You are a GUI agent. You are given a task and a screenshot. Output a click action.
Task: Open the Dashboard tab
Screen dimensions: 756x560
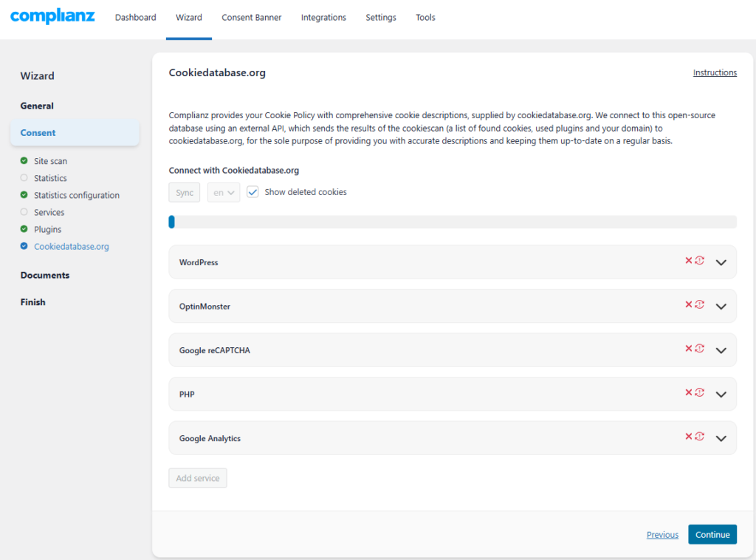point(136,18)
